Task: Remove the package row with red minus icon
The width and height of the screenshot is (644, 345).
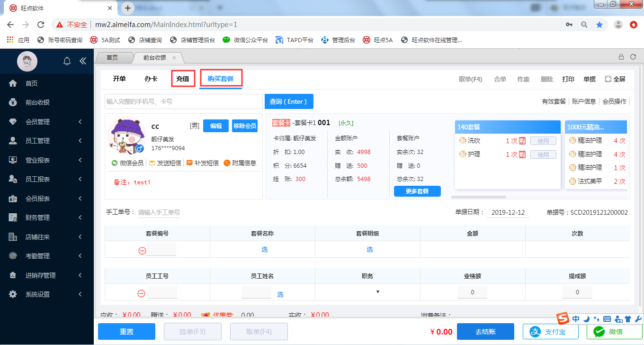Action: pyautogui.click(x=142, y=251)
